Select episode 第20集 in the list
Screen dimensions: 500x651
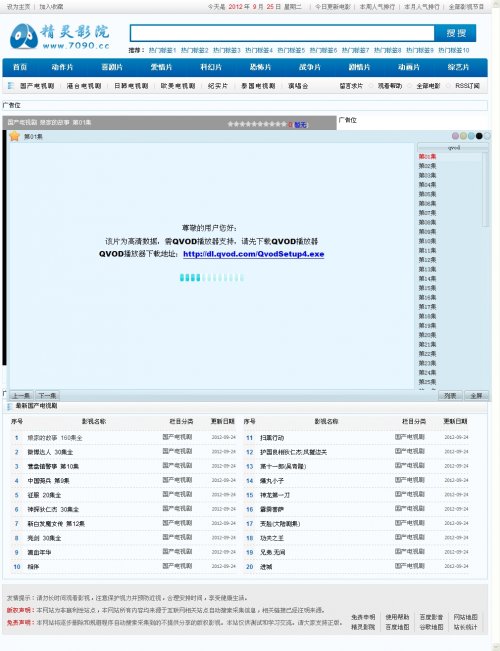(x=427, y=335)
